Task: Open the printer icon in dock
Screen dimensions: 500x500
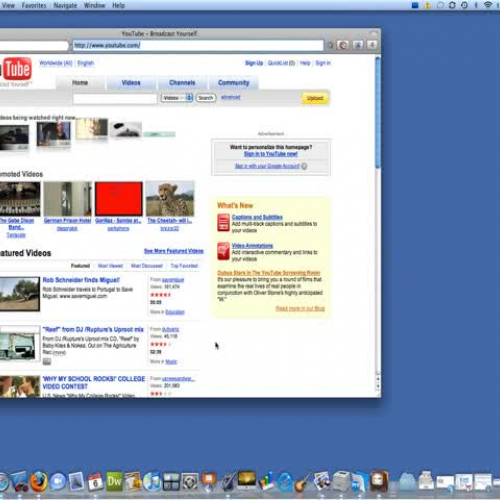Action: 341,481
